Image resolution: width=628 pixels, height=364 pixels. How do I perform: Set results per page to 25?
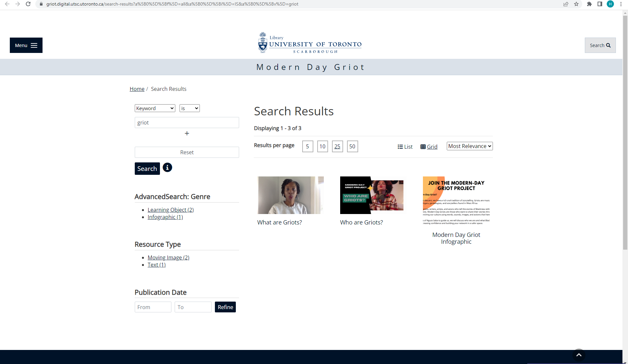click(337, 146)
